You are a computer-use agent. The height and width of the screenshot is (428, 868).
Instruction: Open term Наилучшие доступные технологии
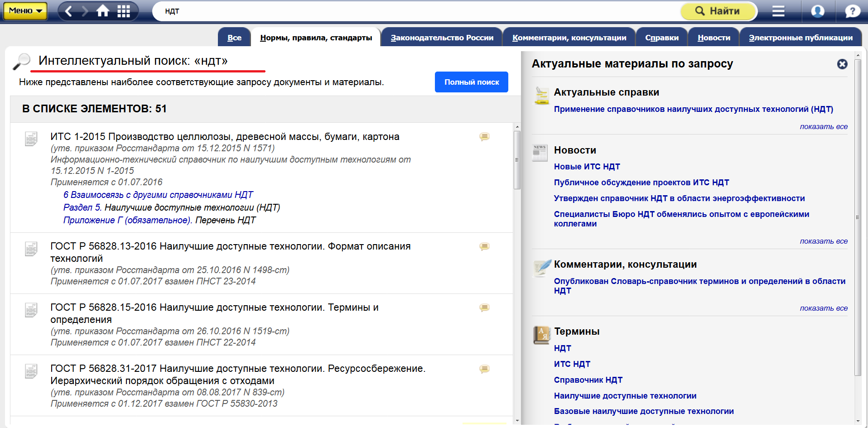point(625,396)
